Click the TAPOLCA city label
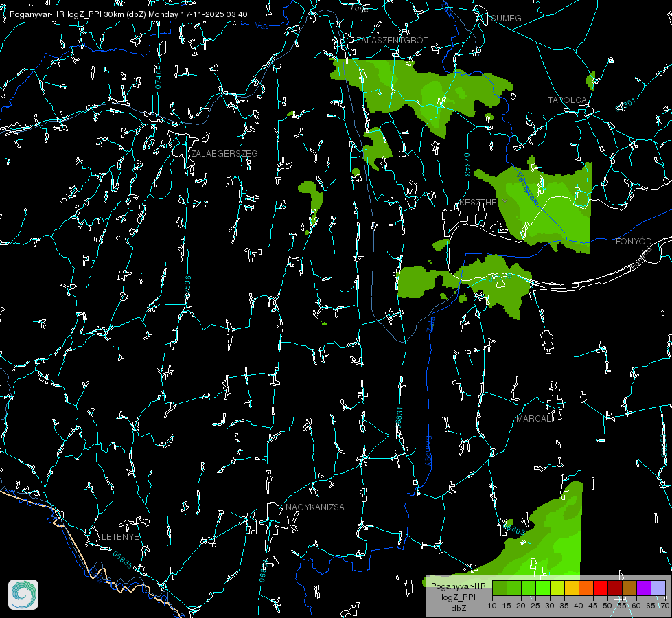Viewport: 672px width, 618px height. pos(567,100)
